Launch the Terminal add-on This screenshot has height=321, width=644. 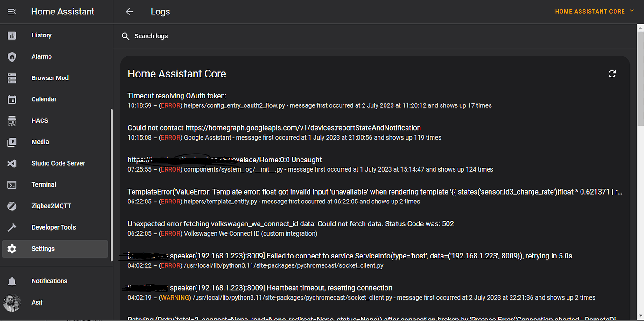point(43,184)
